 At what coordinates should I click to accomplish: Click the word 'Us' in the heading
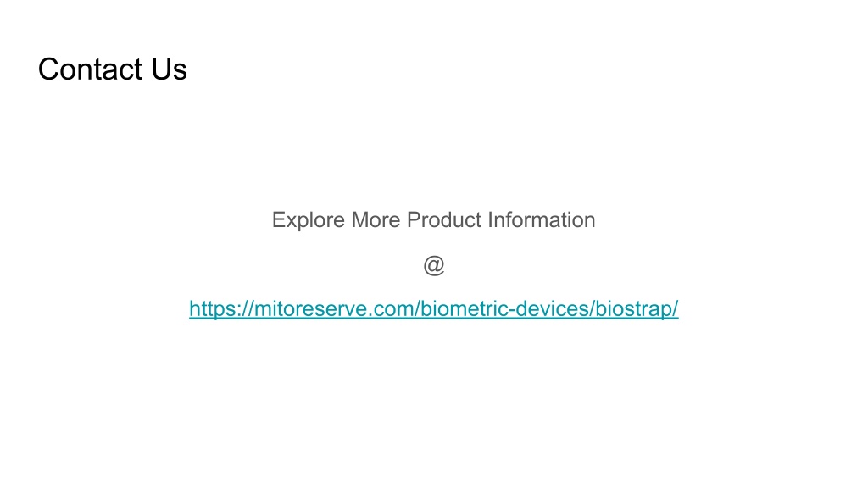click(x=170, y=69)
